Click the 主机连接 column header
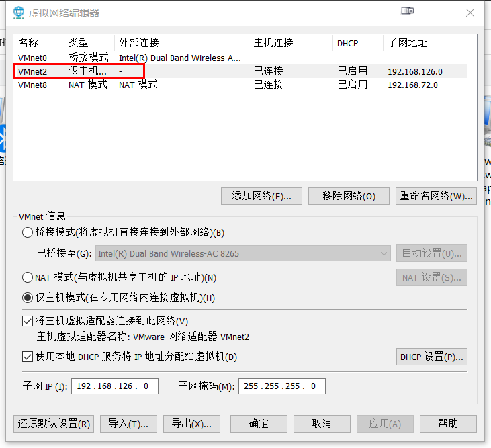The height and width of the screenshot is (448, 491). [x=291, y=42]
